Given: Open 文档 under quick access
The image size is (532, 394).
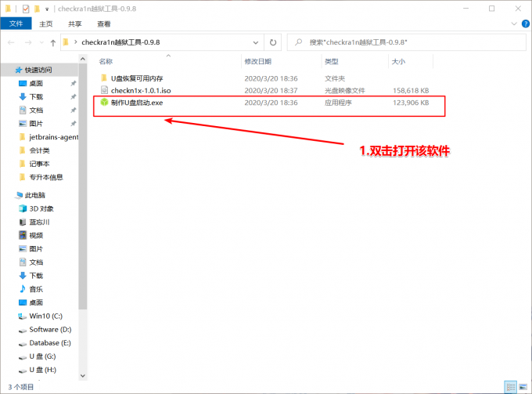Looking at the screenshot, I should point(36,110).
